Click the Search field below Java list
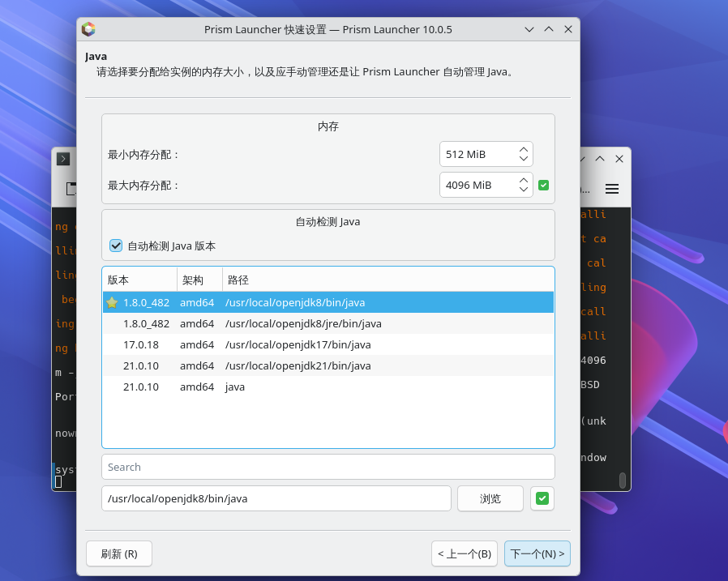 click(328, 467)
